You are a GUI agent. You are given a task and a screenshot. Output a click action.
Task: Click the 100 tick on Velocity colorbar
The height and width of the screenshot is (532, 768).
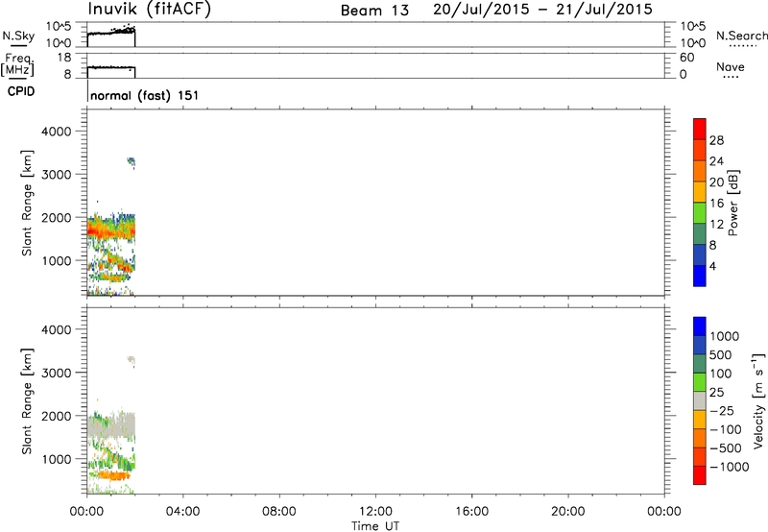click(721, 374)
